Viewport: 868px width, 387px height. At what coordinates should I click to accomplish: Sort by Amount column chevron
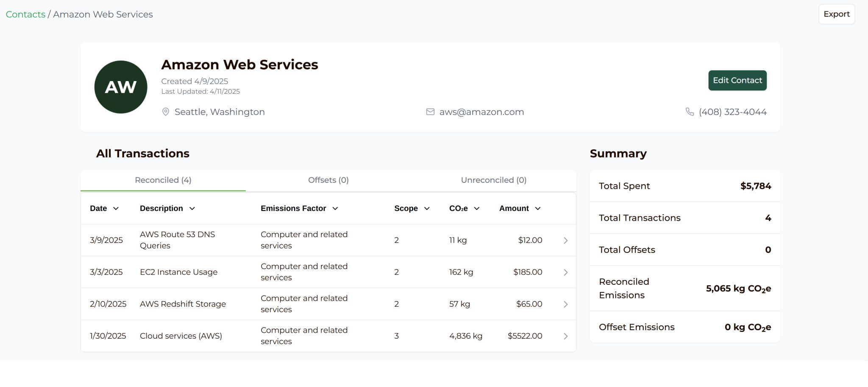tap(537, 209)
